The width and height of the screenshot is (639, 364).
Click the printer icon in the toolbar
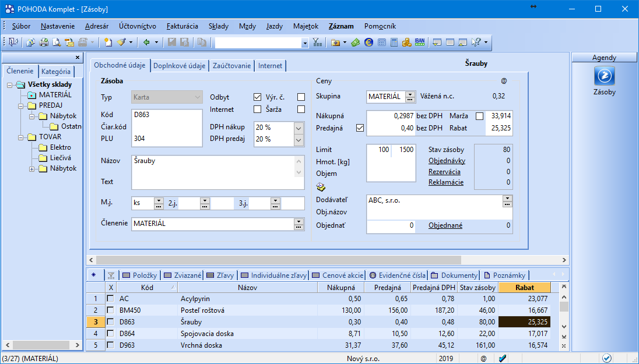coord(43,43)
